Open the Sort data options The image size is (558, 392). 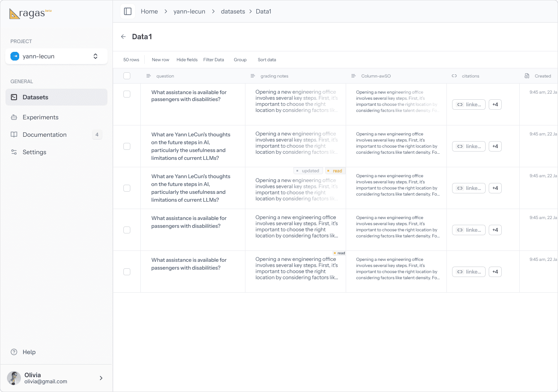pyautogui.click(x=267, y=60)
